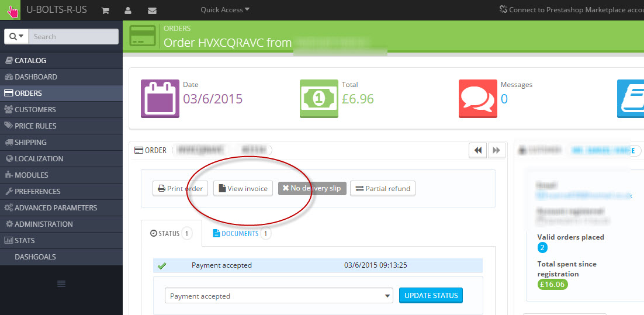This screenshot has width=644, height=315.
Task: Click the green money Total icon
Action: (319, 99)
